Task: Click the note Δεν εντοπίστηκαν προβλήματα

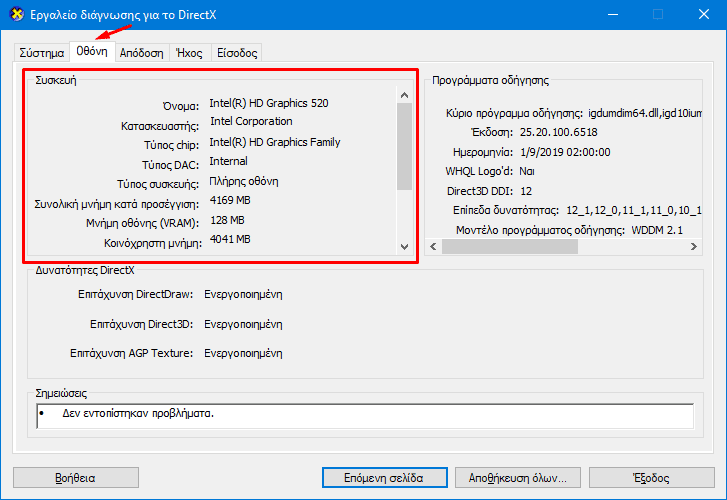Action: (138, 413)
